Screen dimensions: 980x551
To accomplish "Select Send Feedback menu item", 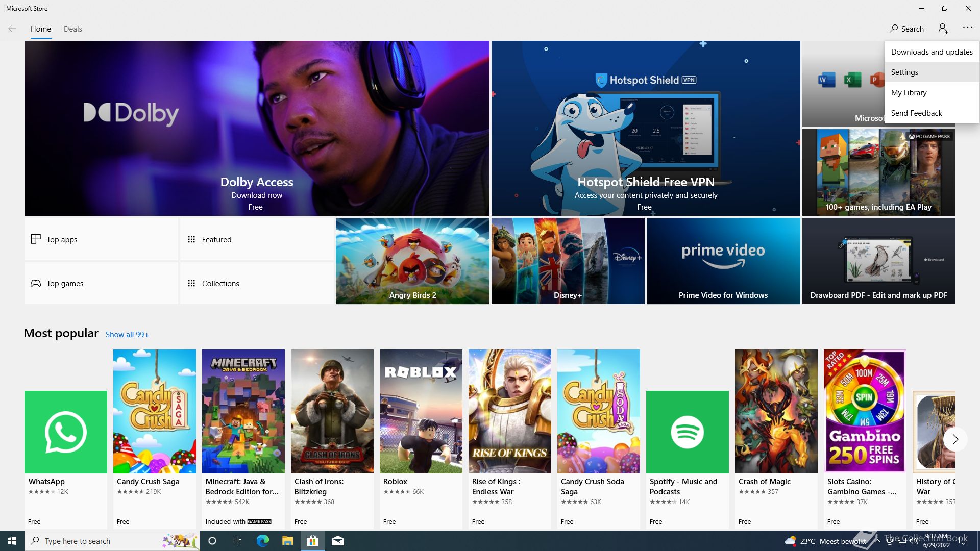I will point(932,113).
